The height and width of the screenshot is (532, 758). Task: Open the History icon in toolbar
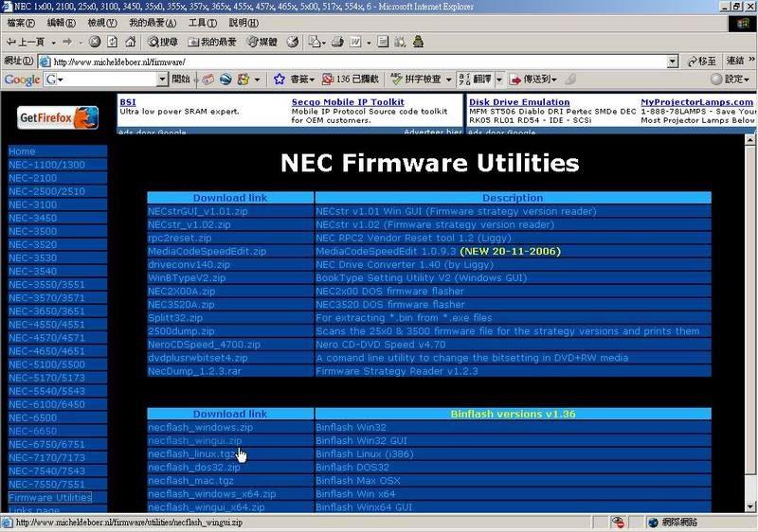tap(293, 42)
